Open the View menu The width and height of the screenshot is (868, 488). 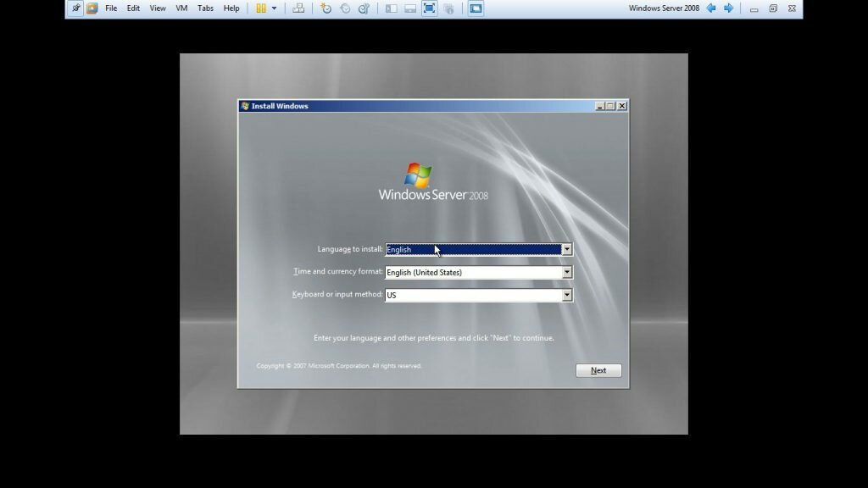tap(158, 8)
